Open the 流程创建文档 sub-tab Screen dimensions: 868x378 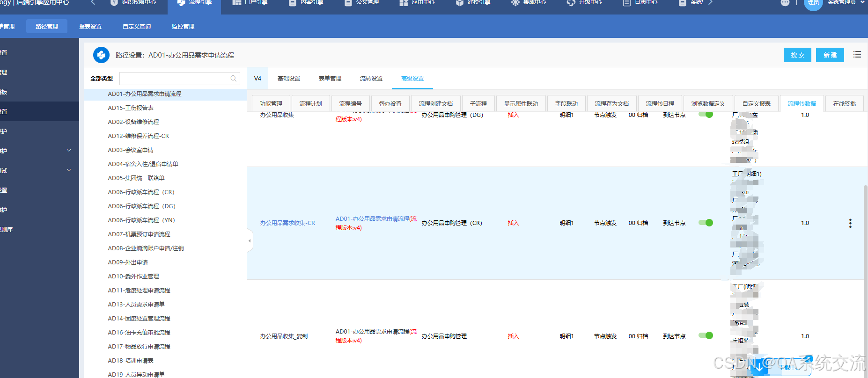(x=436, y=103)
